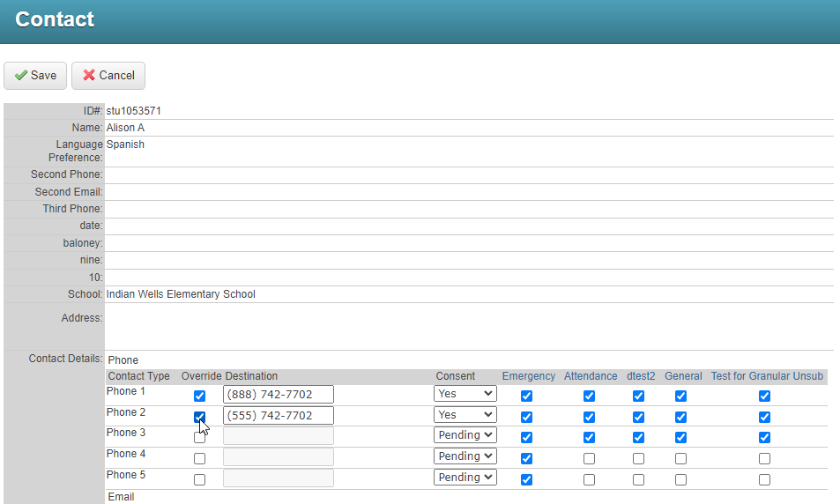Image resolution: width=840 pixels, height=504 pixels.
Task: Check the Phone 5 Override checkbox
Action: [199, 480]
